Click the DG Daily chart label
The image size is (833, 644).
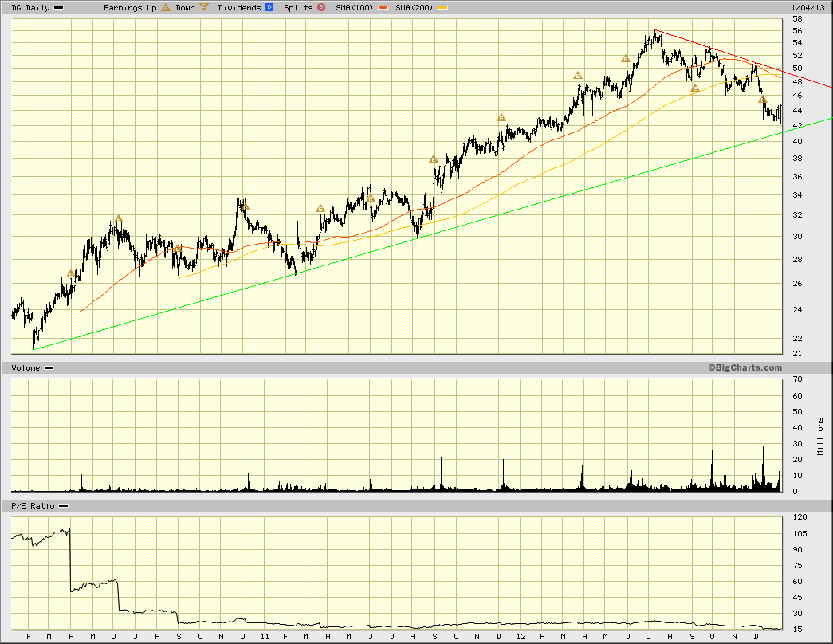click(31, 7)
